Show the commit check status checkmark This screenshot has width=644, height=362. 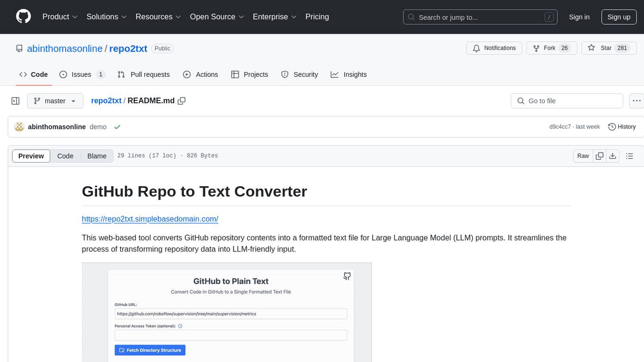117,127
